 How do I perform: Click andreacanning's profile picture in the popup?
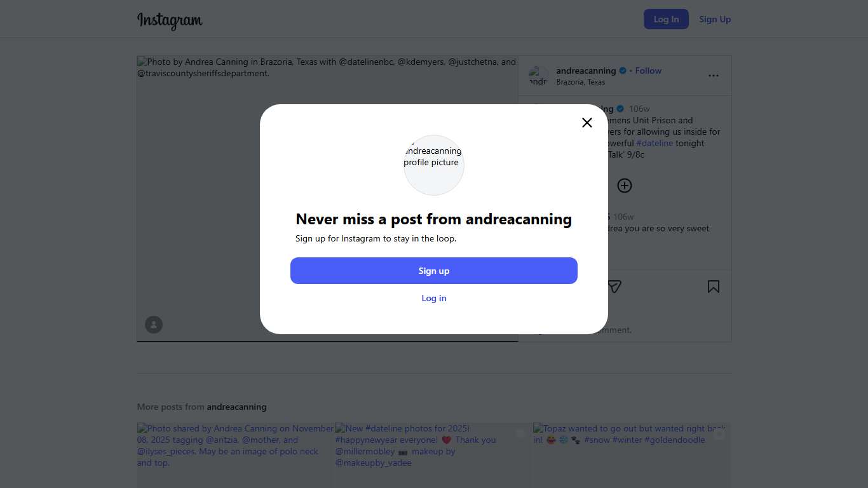point(434,165)
